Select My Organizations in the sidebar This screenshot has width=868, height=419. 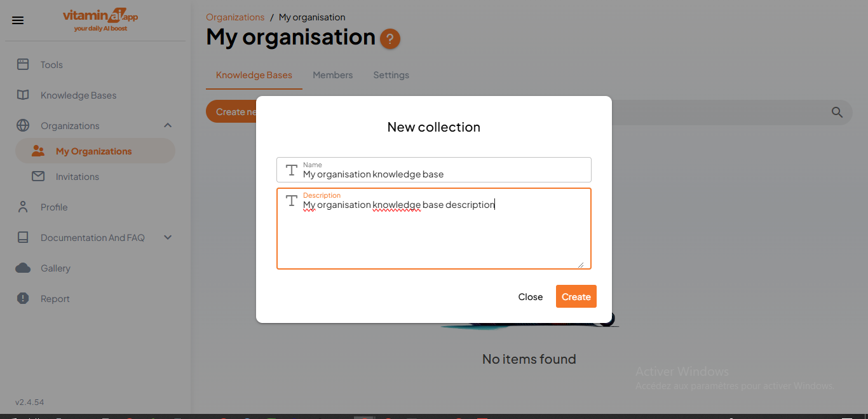pos(93,151)
